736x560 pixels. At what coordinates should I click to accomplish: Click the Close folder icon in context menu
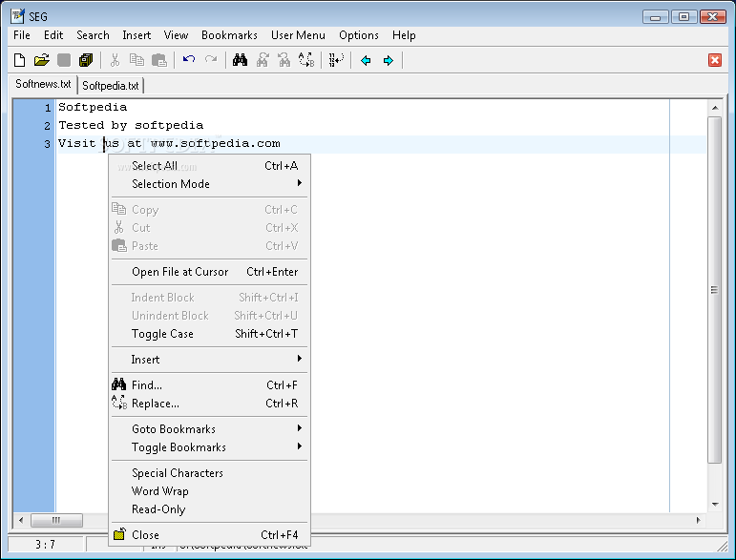coord(119,534)
